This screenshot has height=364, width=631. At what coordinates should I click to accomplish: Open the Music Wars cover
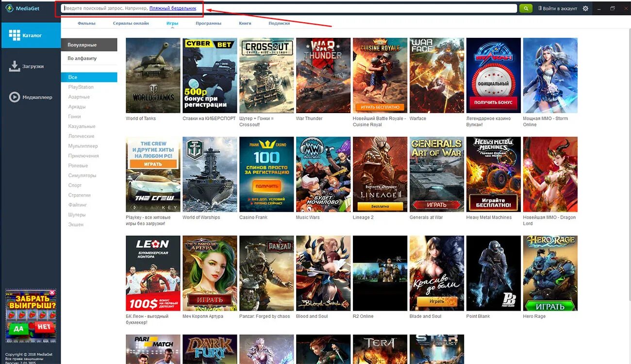click(x=323, y=174)
